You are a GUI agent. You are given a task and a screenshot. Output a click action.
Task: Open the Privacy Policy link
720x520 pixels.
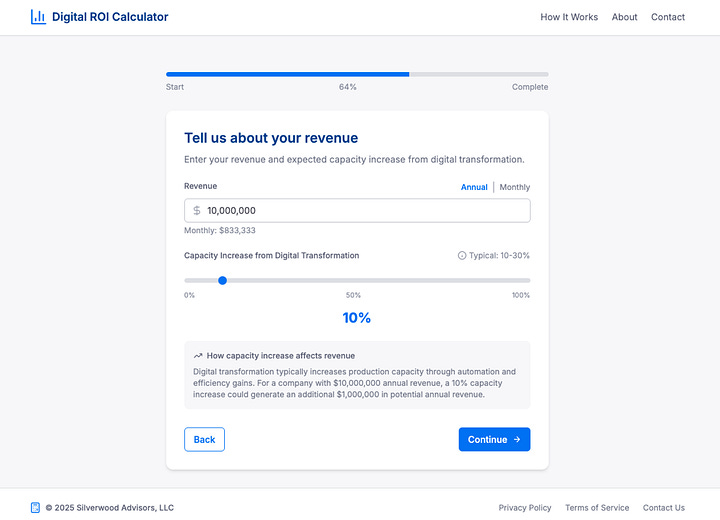coord(525,508)
